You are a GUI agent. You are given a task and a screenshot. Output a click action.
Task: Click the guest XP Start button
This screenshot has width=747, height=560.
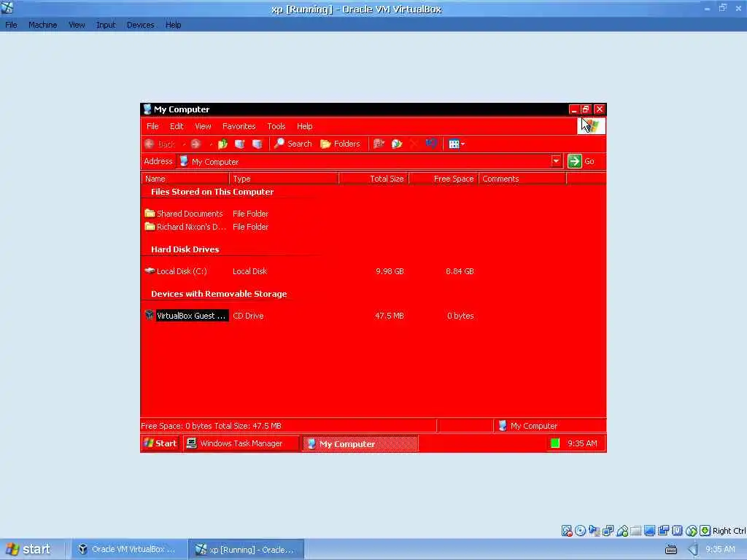pyautogui.click(x=160, y=443)
